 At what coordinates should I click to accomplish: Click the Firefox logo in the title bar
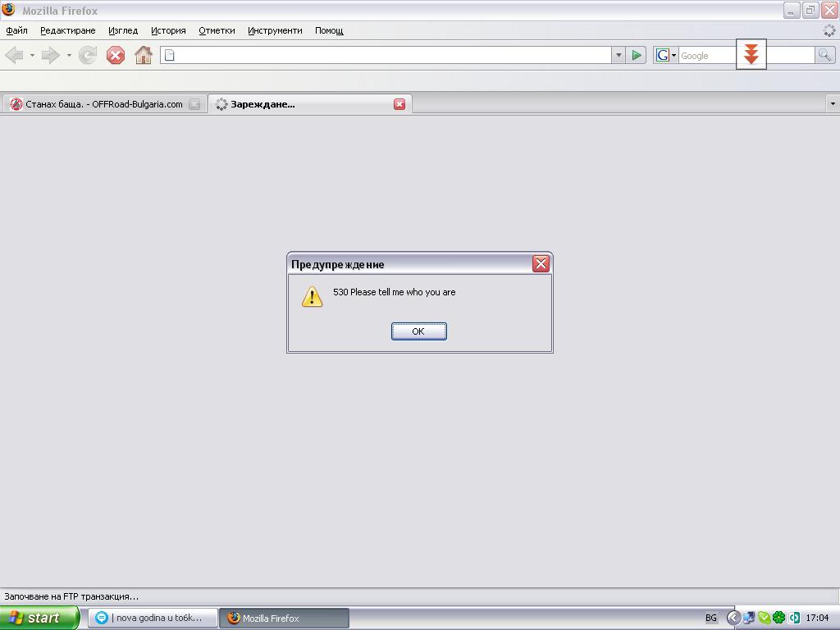8,10
